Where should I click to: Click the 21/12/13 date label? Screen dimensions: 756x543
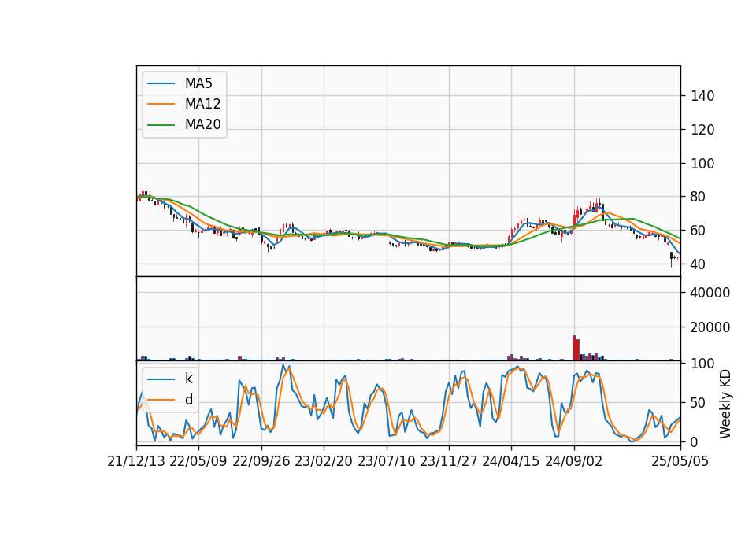click(x=136, y=462)
